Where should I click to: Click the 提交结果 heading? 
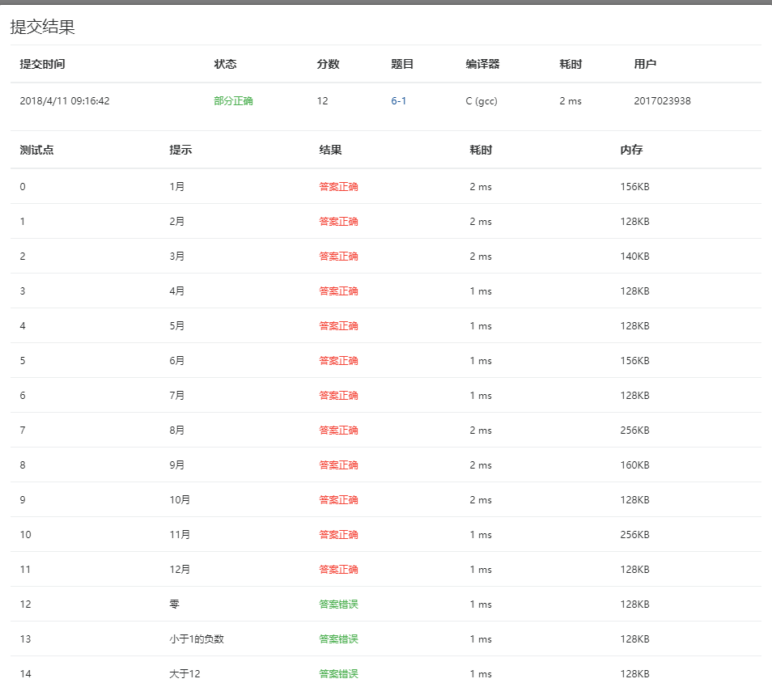(43, 27)
